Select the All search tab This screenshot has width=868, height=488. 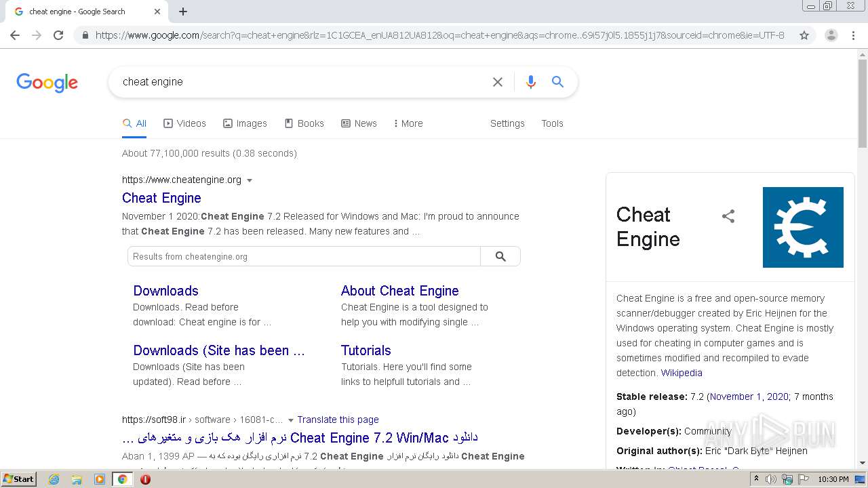[134, 123]
